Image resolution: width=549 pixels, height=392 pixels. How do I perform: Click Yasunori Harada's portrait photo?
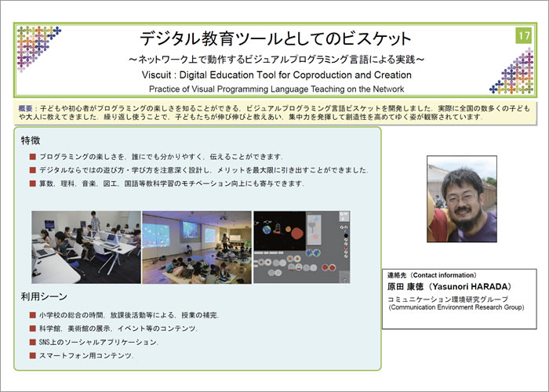[x=461, y=198]
